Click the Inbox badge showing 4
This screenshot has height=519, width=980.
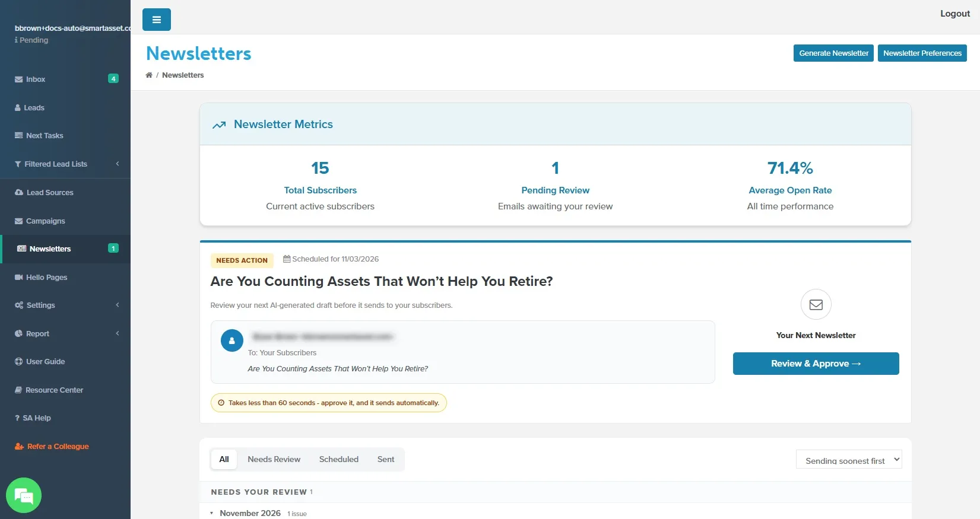coord(113,79)
